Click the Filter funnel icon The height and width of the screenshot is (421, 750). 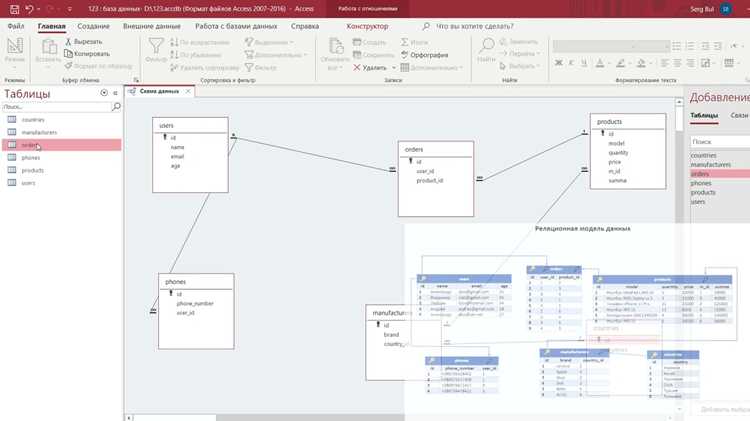156,46
